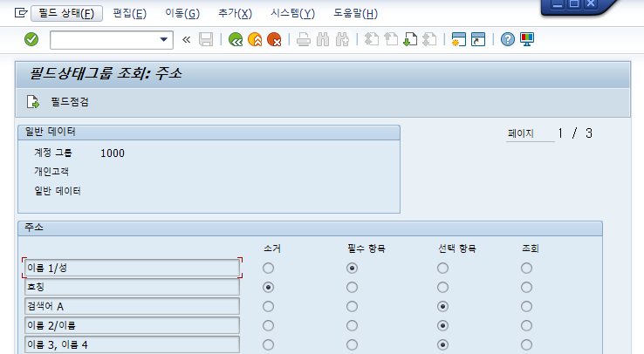Screen dimensions: 644x354
Task: Click the 필수 항목 column header
Action: (367, 248)
